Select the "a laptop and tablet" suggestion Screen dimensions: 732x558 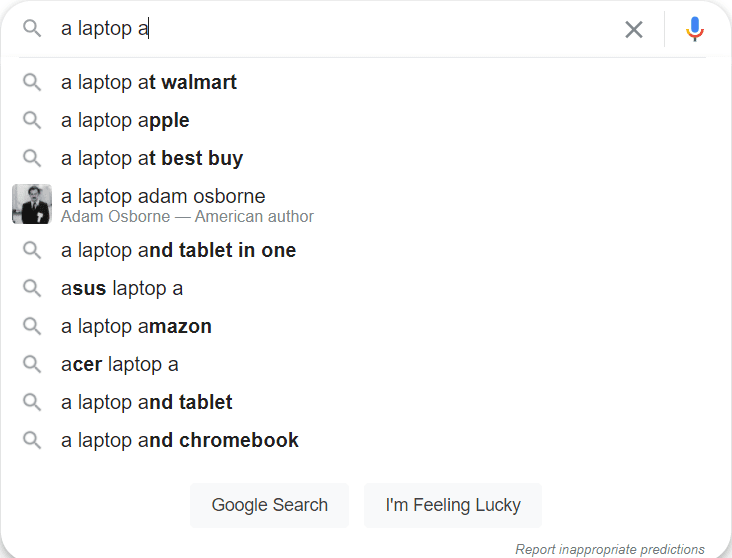[146, 402]
